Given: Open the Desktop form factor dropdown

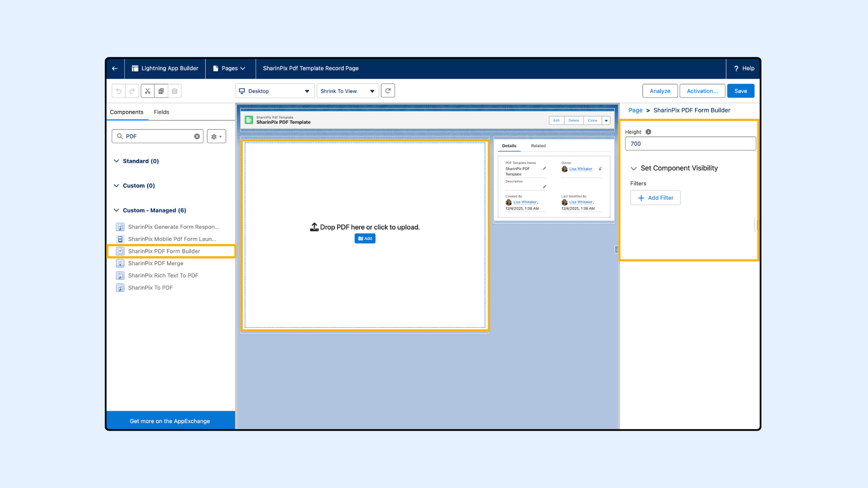Looking at the screenshot, I should pyautogui.click(x=274, y=91).
